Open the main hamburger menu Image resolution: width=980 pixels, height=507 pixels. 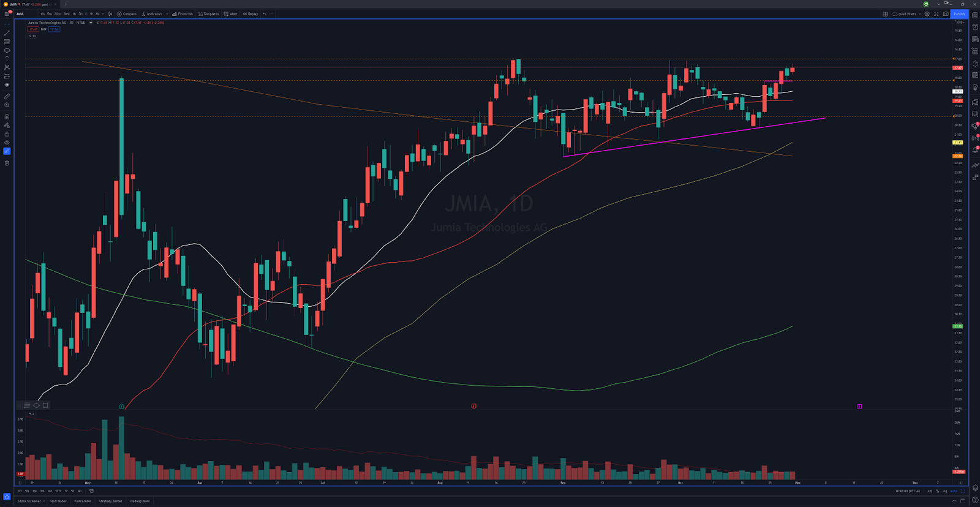coord(7,13)
